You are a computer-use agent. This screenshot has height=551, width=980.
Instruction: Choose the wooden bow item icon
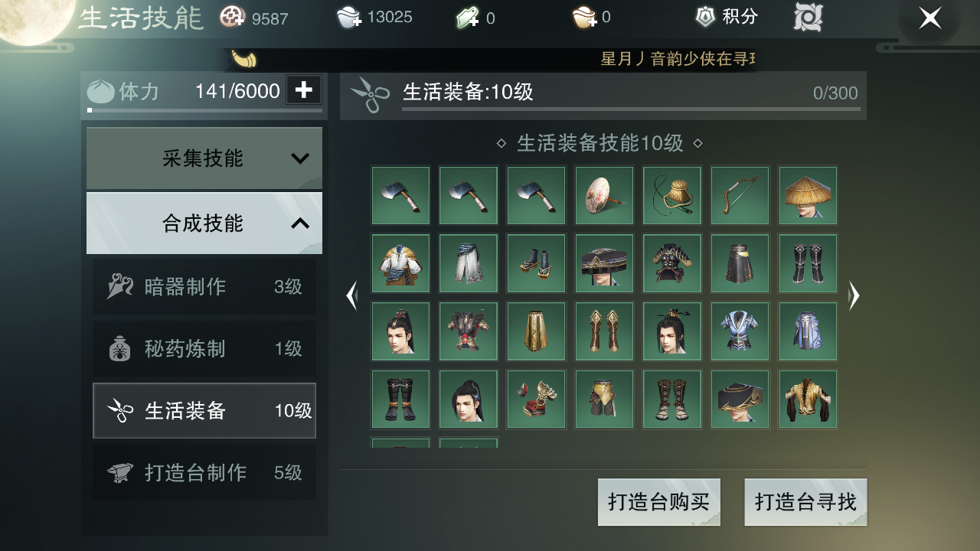pos(740,195)
